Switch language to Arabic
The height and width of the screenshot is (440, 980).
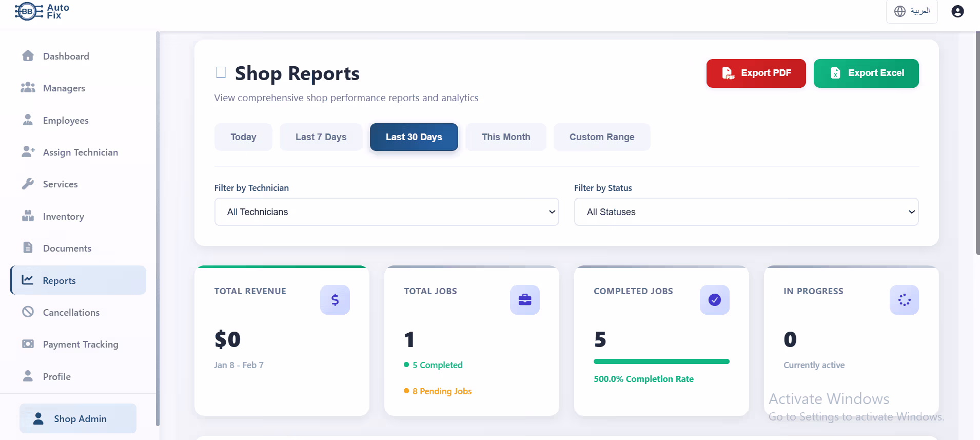point(912,11)
